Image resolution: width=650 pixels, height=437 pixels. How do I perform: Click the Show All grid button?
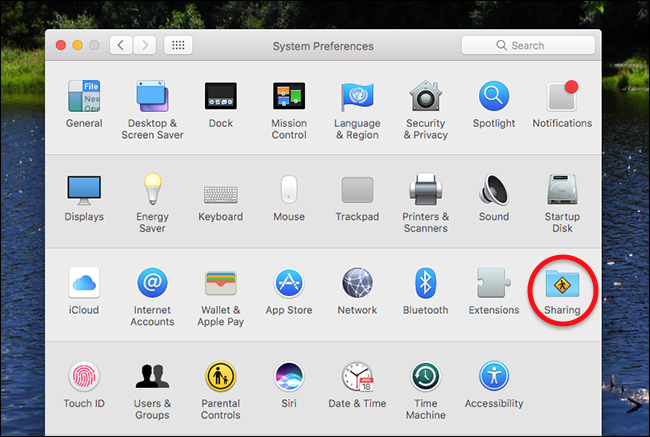178,45
